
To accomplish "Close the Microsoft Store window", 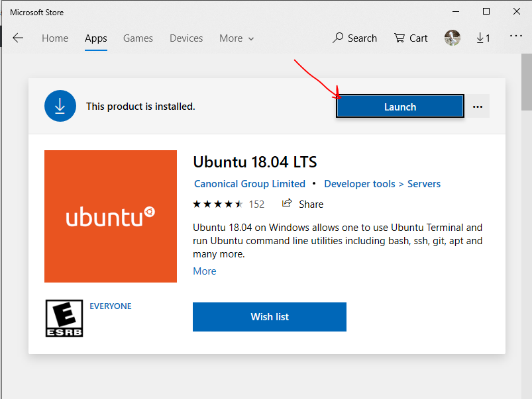I will point(516,11).
